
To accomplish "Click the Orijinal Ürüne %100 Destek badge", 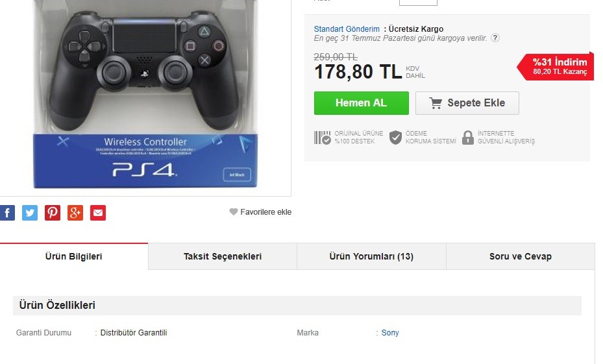I will click(x=349, y=137).
